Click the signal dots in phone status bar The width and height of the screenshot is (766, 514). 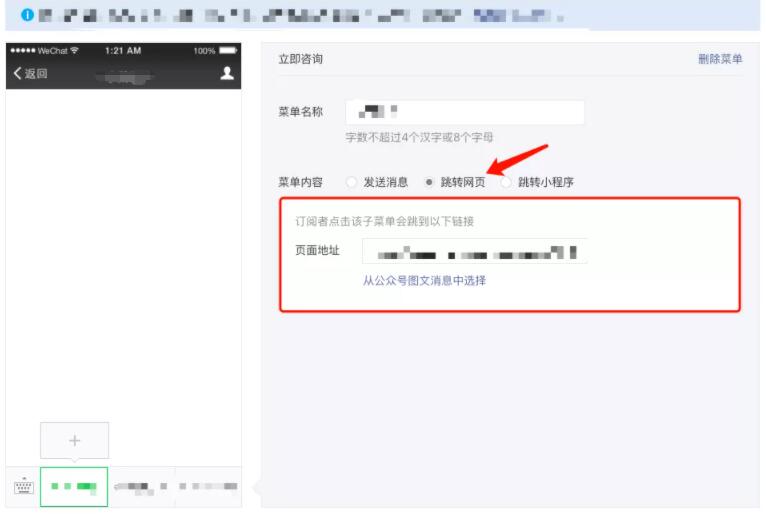click(22, 50)
